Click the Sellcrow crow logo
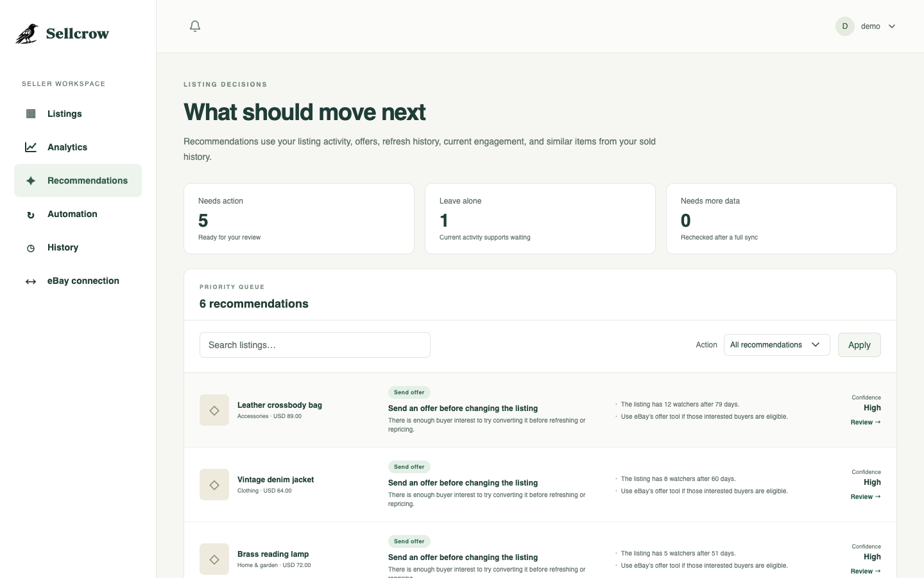924x578 pixels. tap(27, 33)
